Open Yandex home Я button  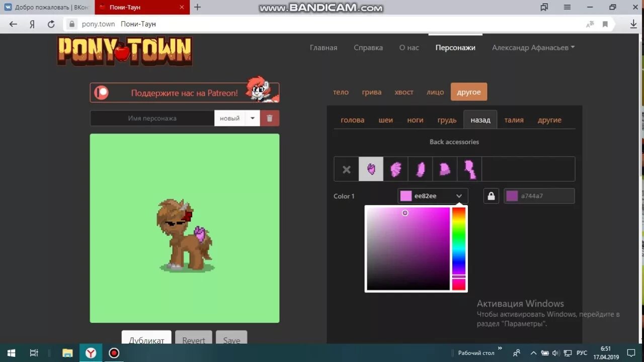tap(32, 24)
